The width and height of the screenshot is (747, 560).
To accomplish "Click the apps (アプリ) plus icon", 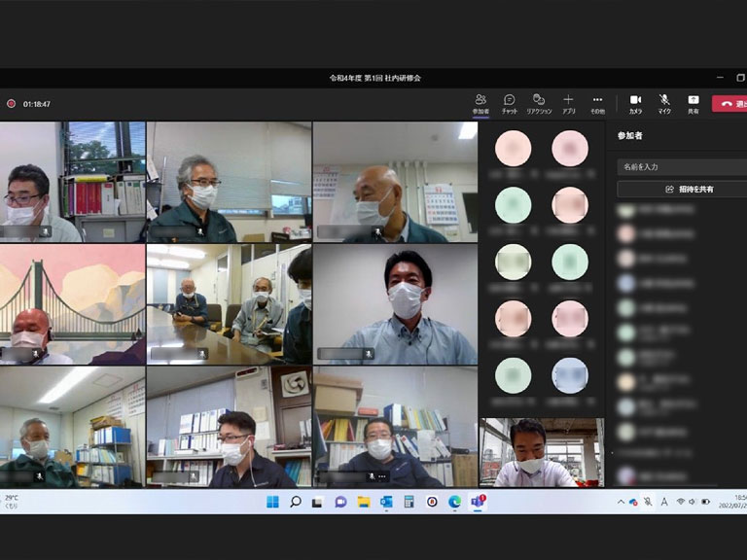I will 568,100.
